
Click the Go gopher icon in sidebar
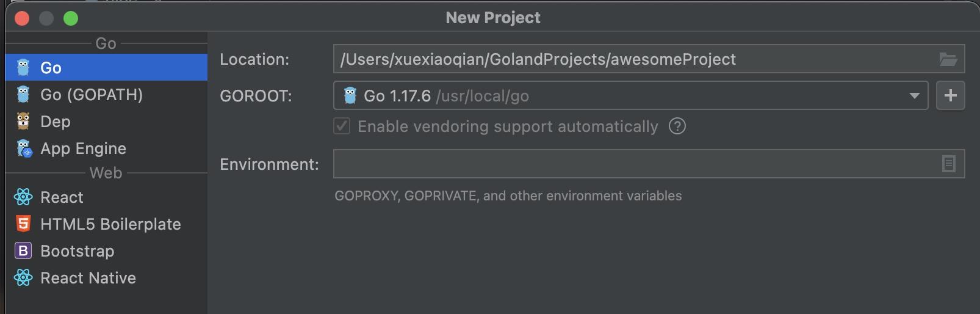23,67
